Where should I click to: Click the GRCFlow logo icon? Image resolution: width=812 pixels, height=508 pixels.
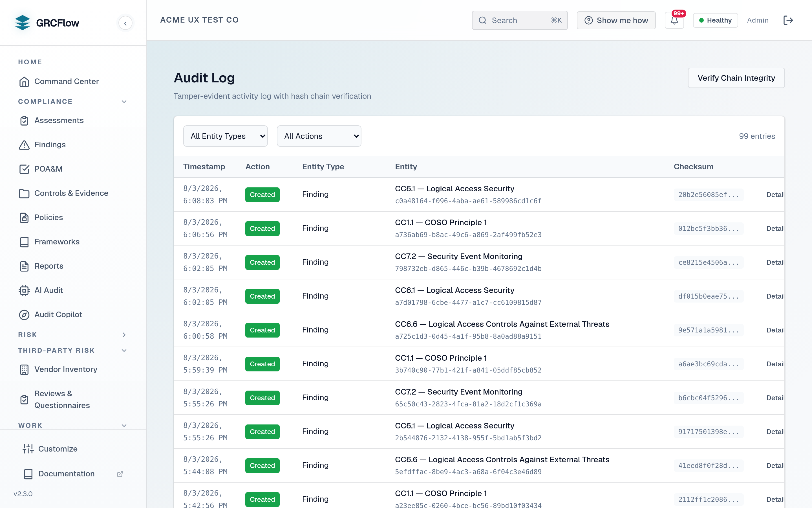tap(23, 23)
